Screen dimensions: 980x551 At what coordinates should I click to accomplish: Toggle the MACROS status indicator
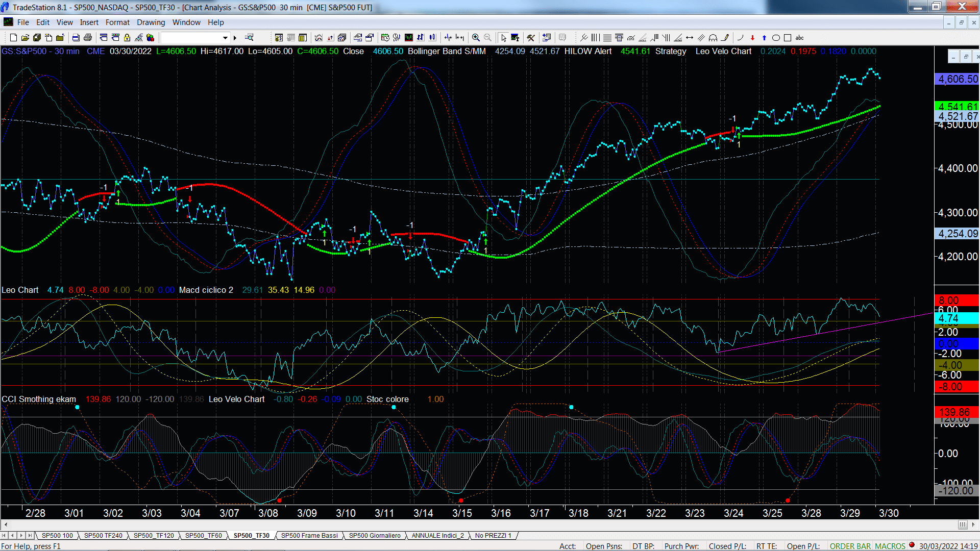pyautogui.click(x=890, y=546)
